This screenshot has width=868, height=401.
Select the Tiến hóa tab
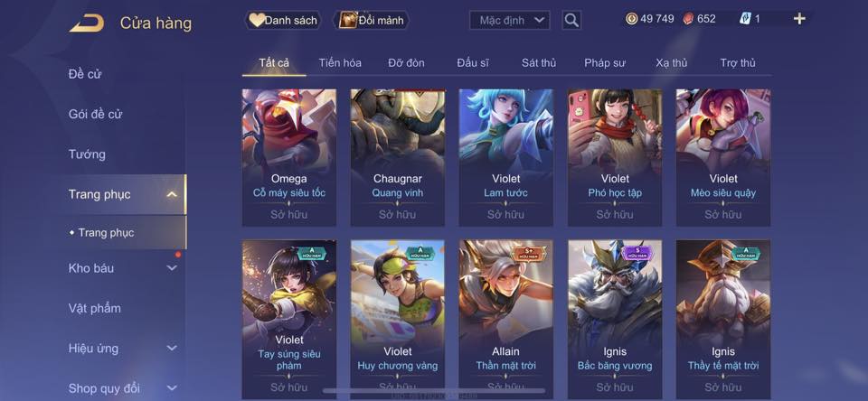point(340,62)
